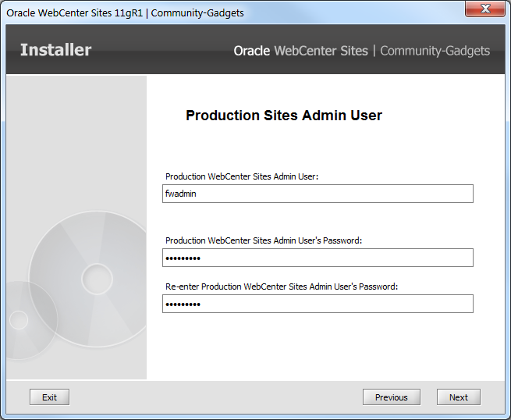Click the Admin User's Password field
Screen dimensions: 511x420
(x=318, y=258)
